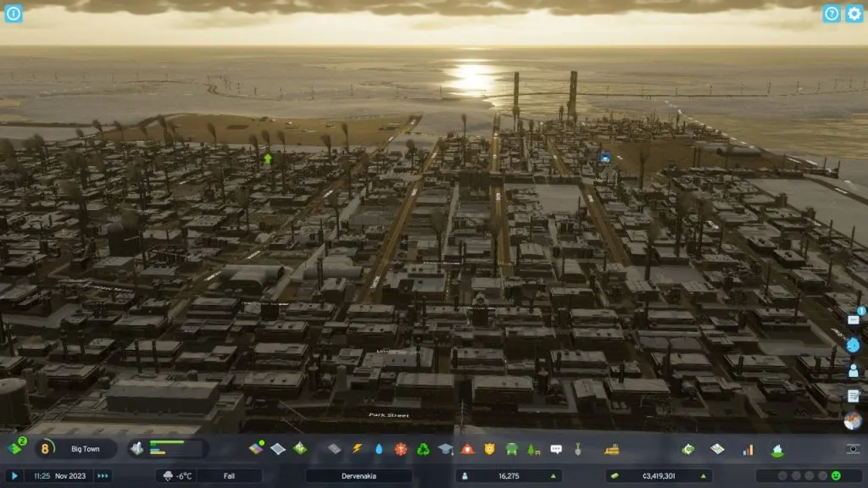Select the bulldozer tool
The height and width of the screenshot is (488, 868).
(612, 449)
